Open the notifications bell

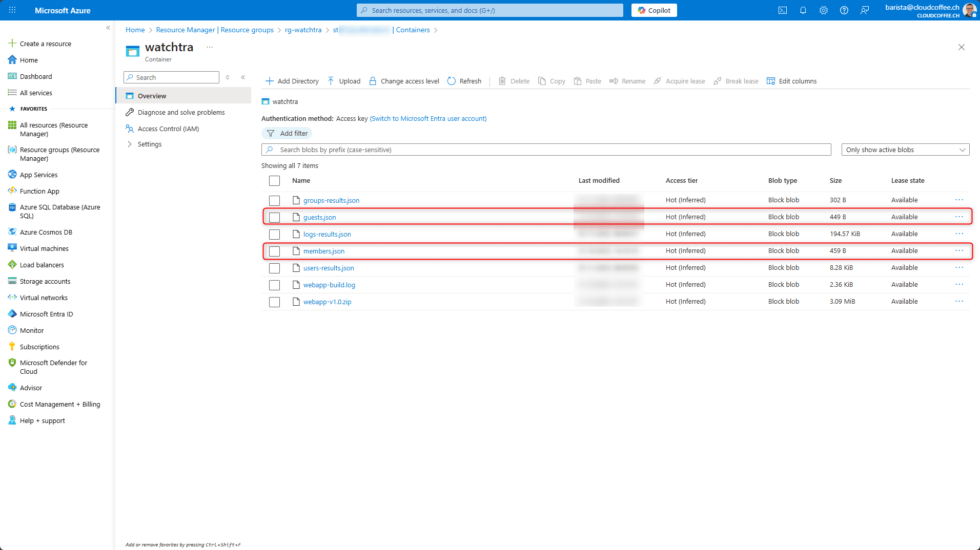click(803, 10)
